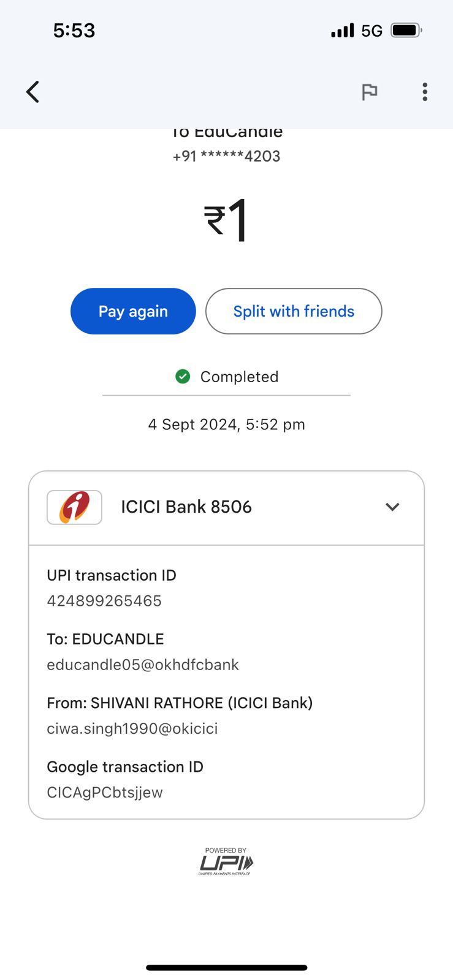Tap the masked phone number +91 ******4203
The height and width of the screenshot is (980, 453).
pyautogui.click(x=226, y=156)
